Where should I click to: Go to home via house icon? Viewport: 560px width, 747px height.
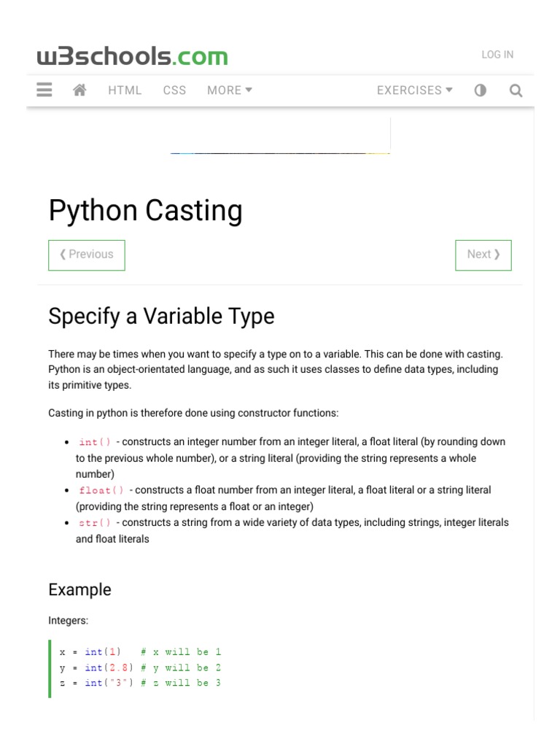click(x=80, y=90)
